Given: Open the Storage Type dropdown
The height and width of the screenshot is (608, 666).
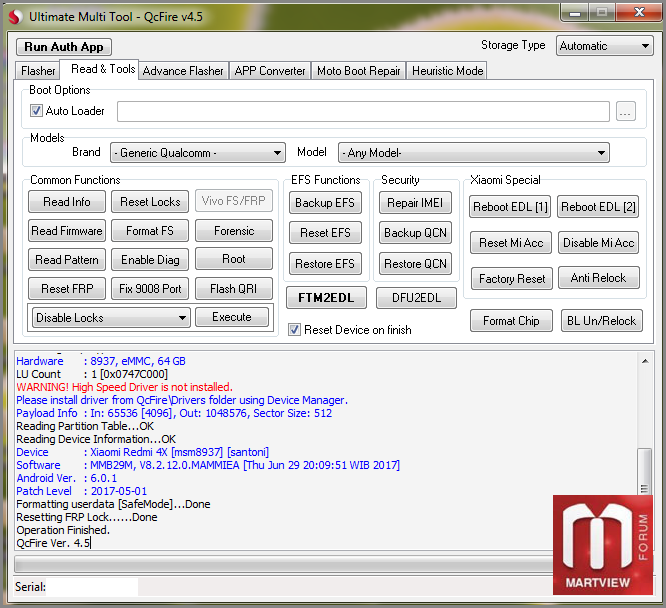Looking at the screenshot, I should coord(604,45).
